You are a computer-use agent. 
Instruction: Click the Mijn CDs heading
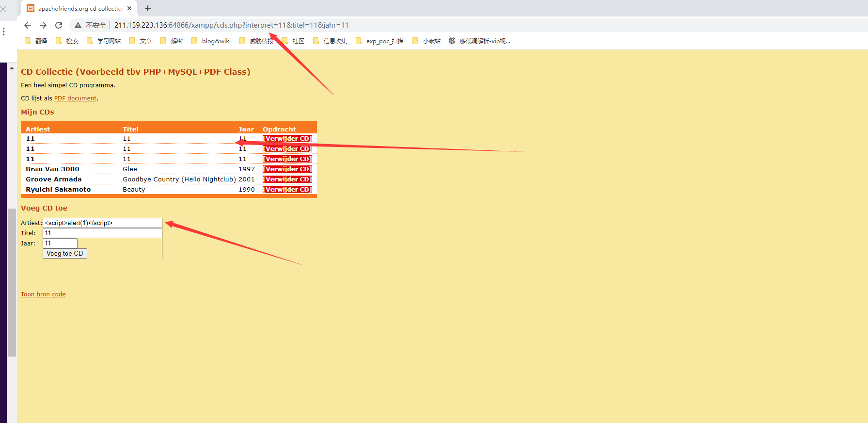[37, 112]
